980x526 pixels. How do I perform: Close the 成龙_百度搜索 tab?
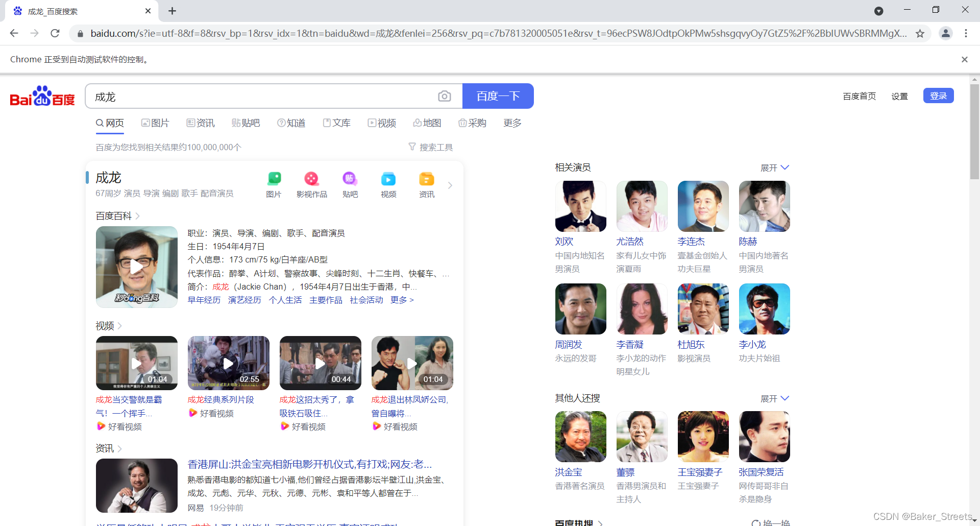148,11
